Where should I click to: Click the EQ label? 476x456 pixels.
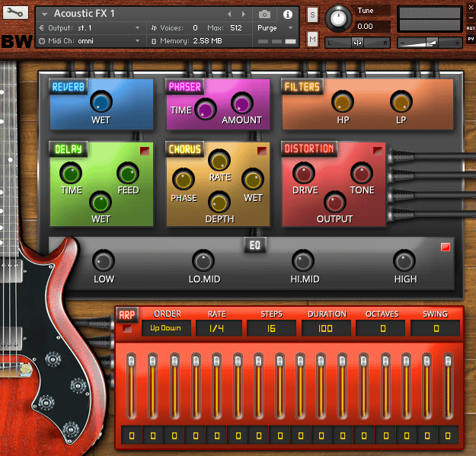click(x=255, y=245)
